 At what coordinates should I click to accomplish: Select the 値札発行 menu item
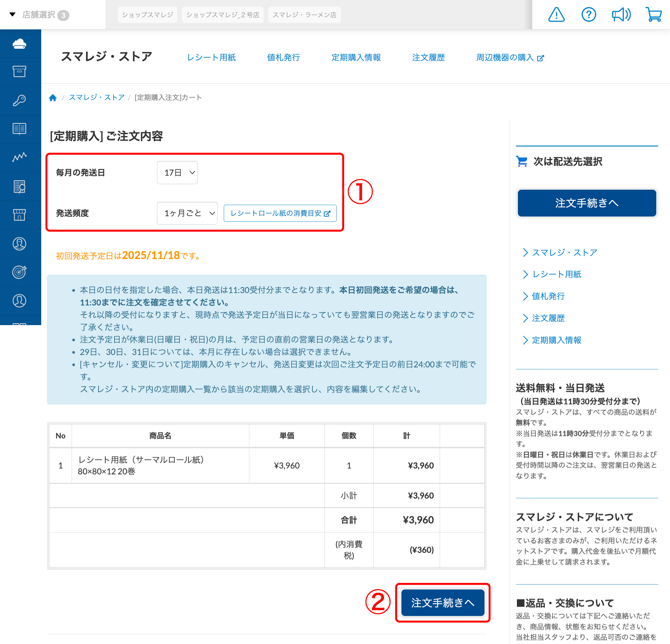[x=283, y=58]
